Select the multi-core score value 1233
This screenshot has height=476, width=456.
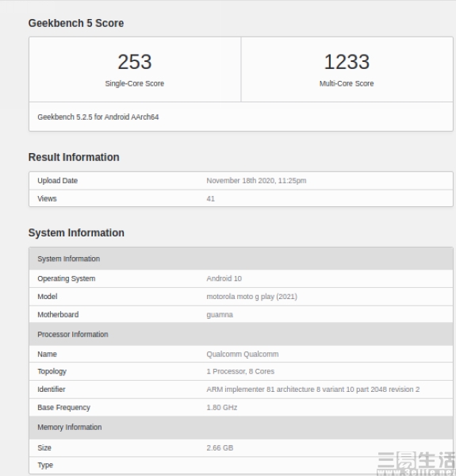(x=347, y=62)
